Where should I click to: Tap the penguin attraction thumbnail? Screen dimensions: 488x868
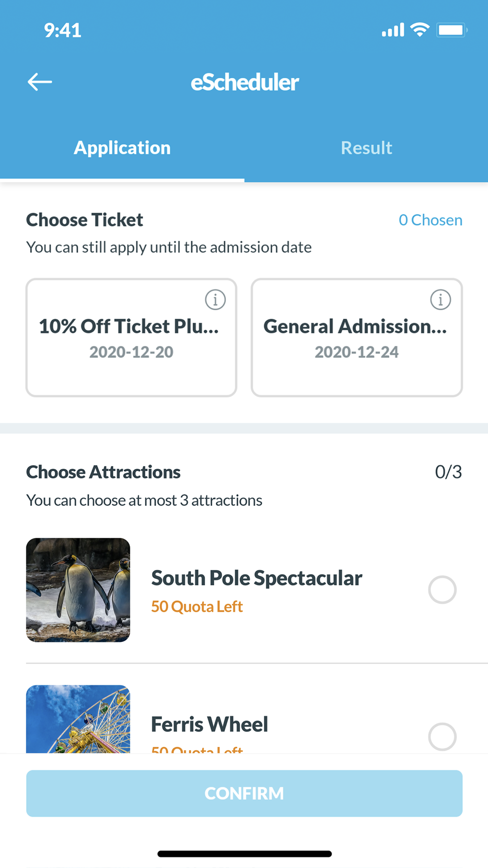click(78, 590)
